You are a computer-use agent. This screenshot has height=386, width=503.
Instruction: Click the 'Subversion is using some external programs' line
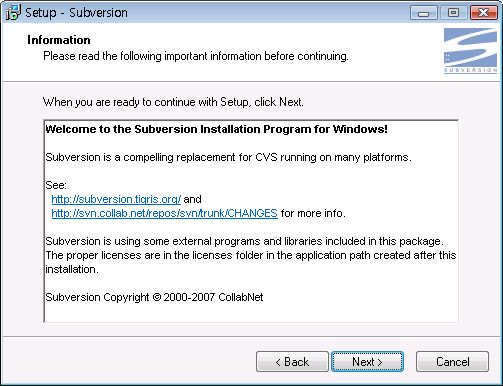click(244, 241)
